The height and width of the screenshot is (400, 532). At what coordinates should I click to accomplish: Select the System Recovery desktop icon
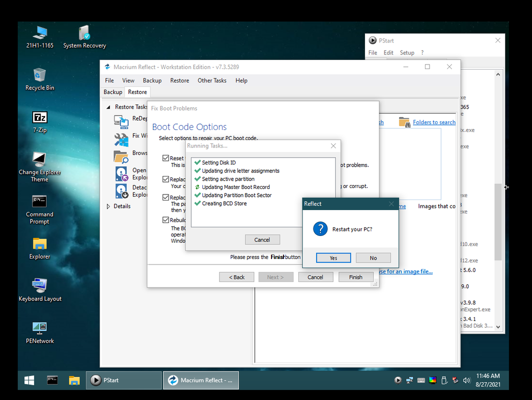84,37
